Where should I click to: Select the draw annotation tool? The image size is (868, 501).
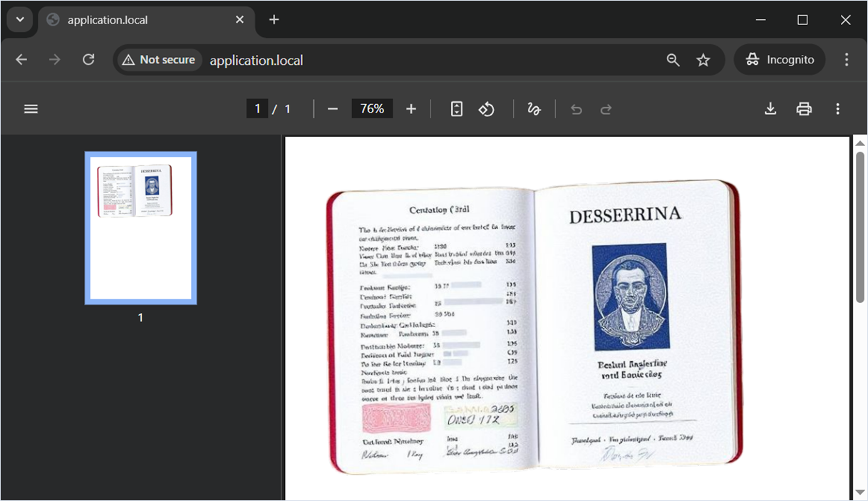click(x=534, y=109)
